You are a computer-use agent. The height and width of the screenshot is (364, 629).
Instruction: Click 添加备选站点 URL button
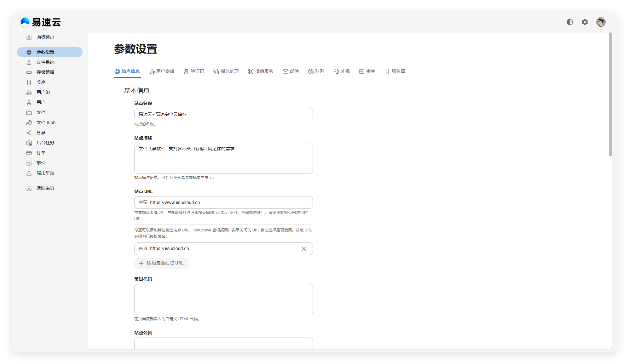click(161, 263)
